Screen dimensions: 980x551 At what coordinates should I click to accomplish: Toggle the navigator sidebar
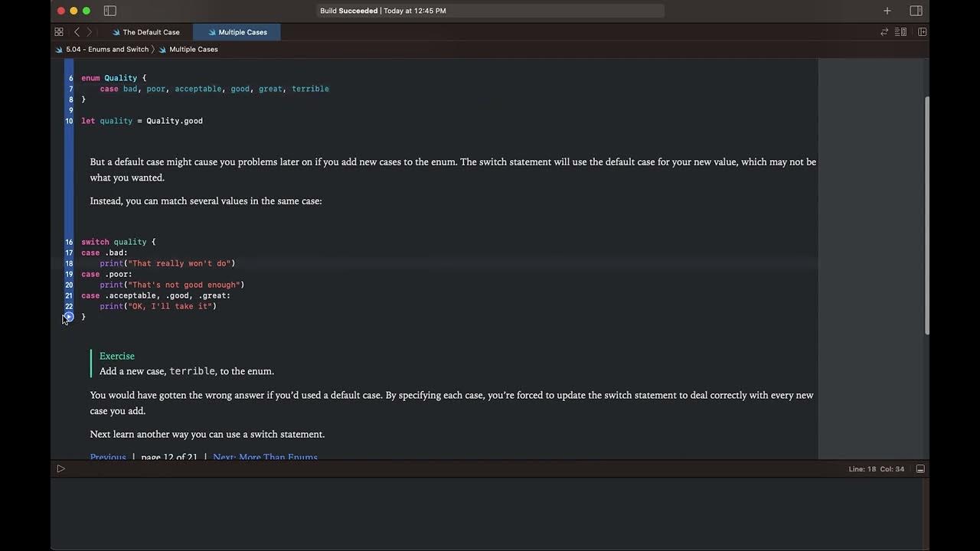click(x=109, y=11)
